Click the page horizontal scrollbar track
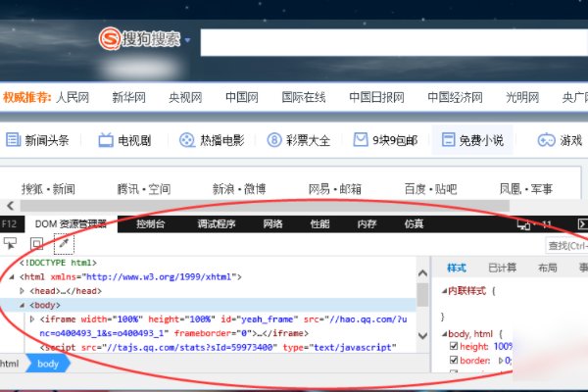Viewport: 588px width, 392px height. coord(265,206)
